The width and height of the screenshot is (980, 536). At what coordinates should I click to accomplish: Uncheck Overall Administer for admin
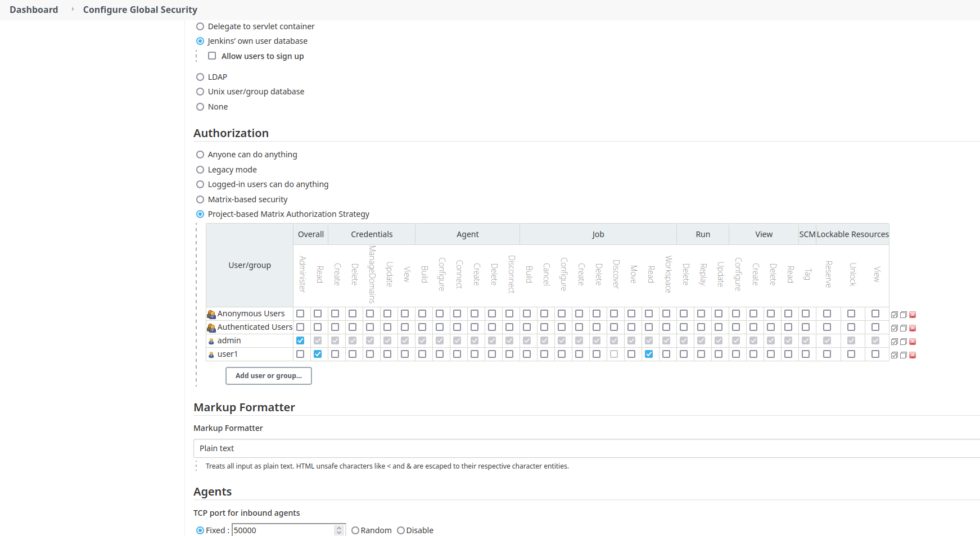(x=300, y=340)
